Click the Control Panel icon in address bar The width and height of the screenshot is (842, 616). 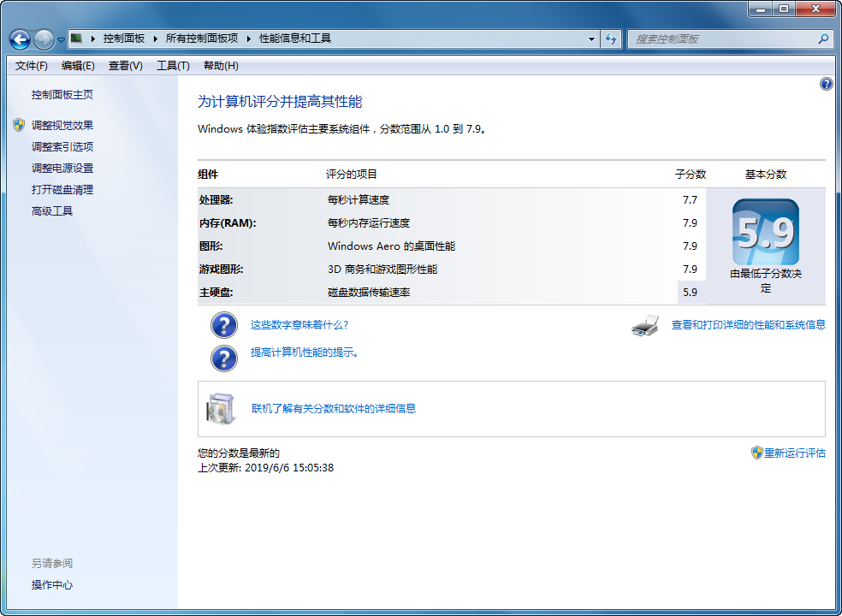click(77, 38)
